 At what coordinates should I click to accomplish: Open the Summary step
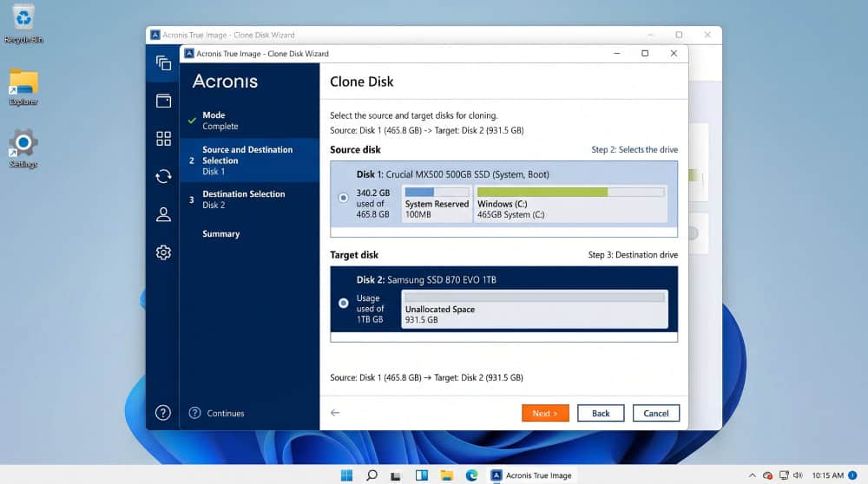point(220,234)
